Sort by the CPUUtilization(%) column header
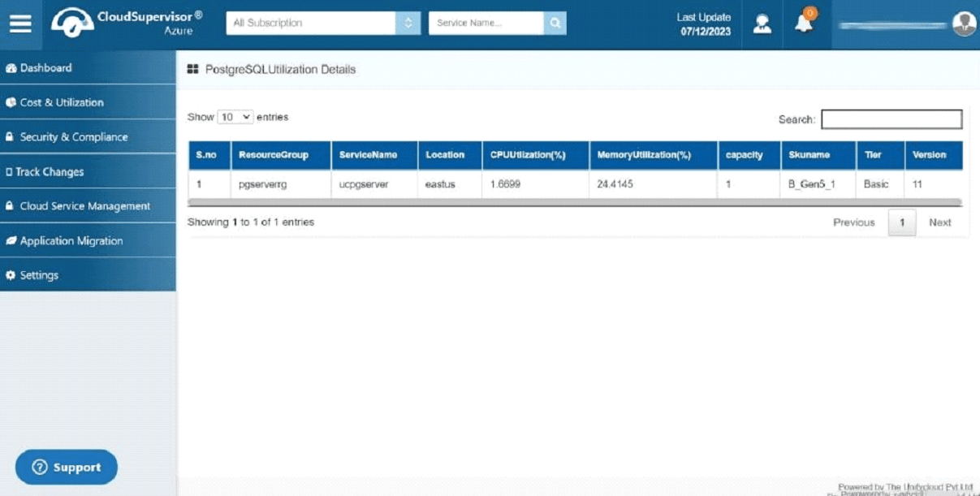This screenshot has width=980, height=496. [x=536, y=155]
